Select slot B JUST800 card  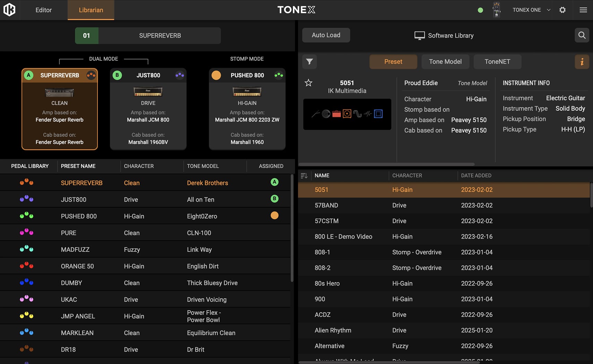pos(148,109)
